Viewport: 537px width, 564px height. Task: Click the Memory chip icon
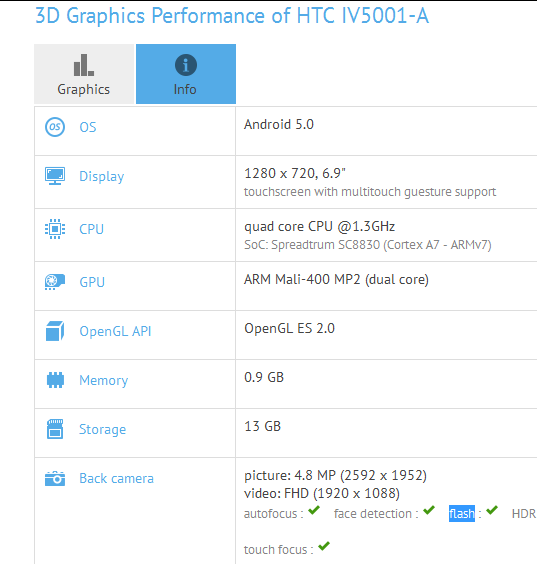pos(55,380)
